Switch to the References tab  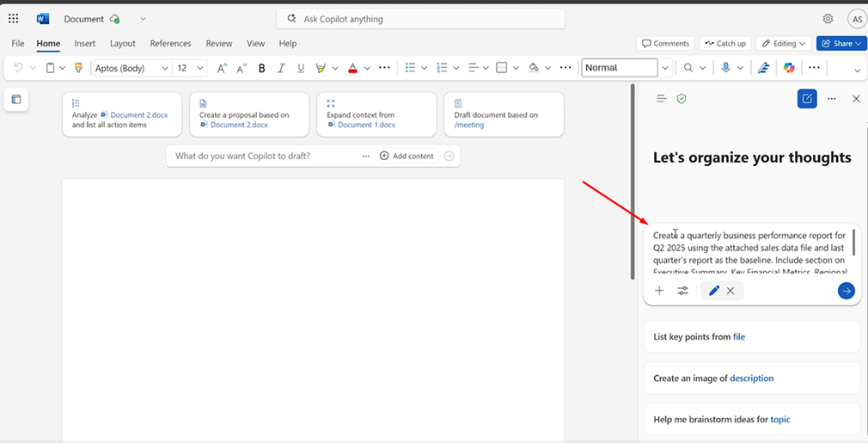(170, 43)
